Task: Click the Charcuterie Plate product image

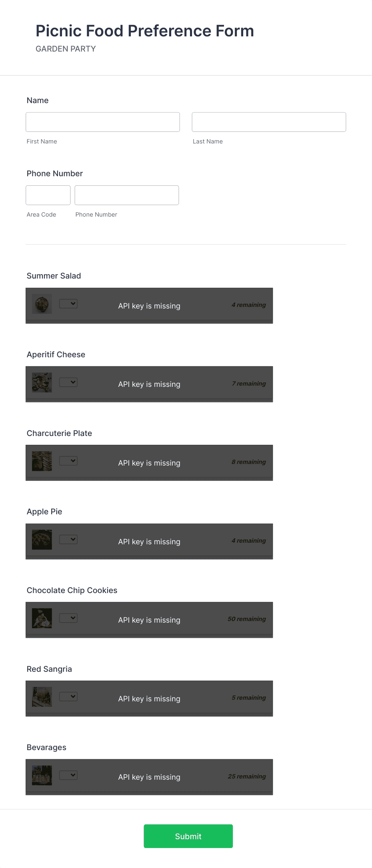Action: (x=42, y=461)
